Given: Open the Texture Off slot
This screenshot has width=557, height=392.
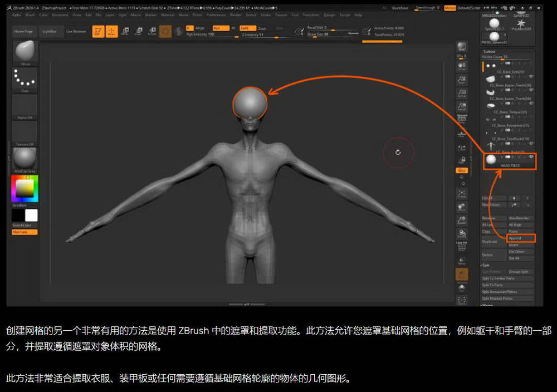Looking at the screenshot, I should [25, 134].
